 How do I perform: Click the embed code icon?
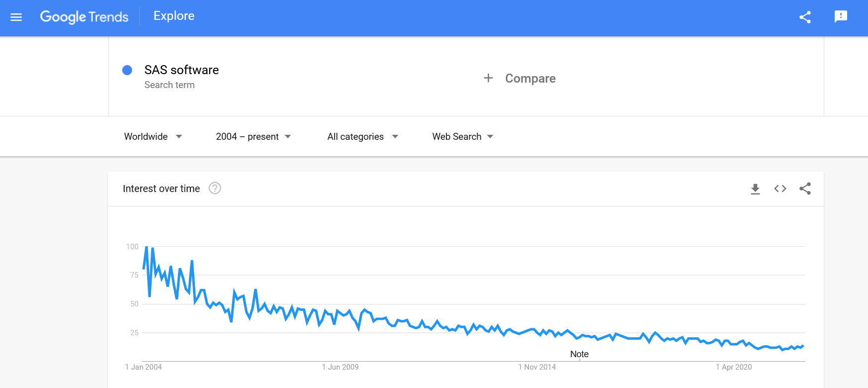780,189
